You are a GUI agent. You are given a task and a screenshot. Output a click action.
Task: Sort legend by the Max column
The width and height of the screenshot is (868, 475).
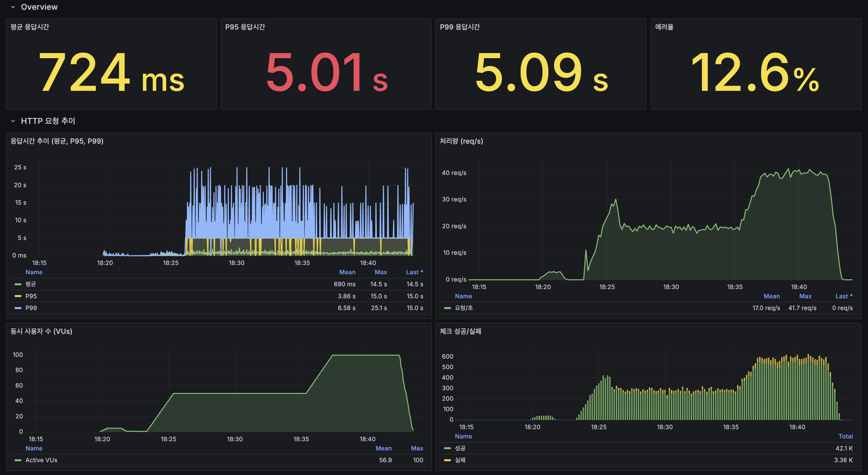[380, 272]
